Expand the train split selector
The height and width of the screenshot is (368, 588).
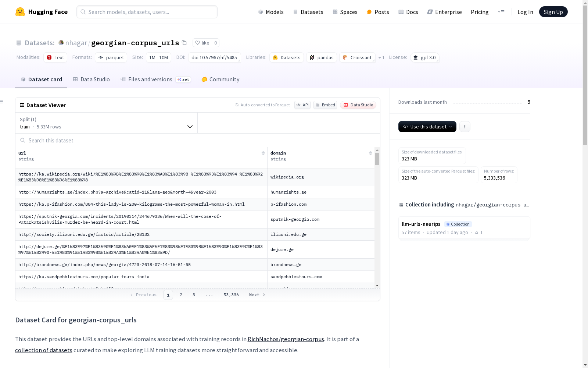(107, 123)
